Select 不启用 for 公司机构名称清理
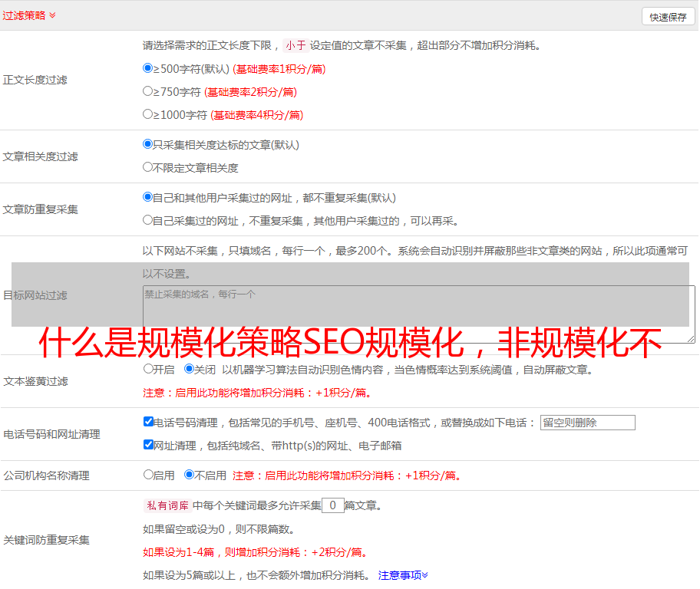700x589 pixels. point(189,475)
